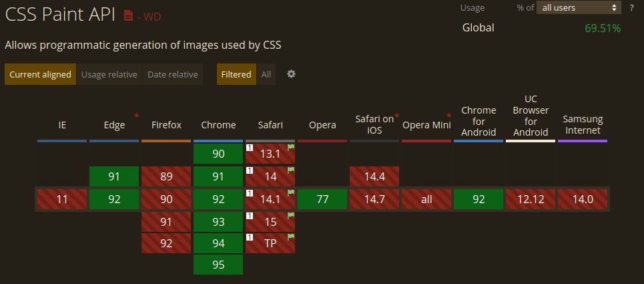Click the WD specification document icon
The image size is (644, 284).
pos(129,15)
